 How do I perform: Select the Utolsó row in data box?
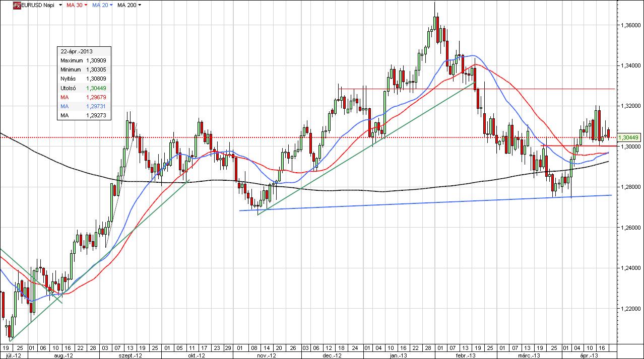(83, 88)
